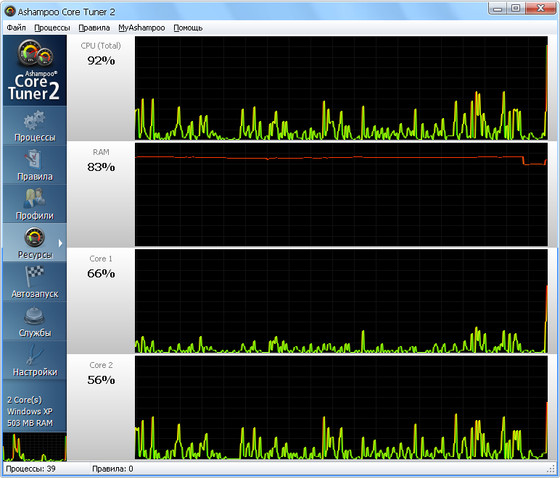
Task: Open the Автозапуск checkered flag icon
Action: pos(35,276)
